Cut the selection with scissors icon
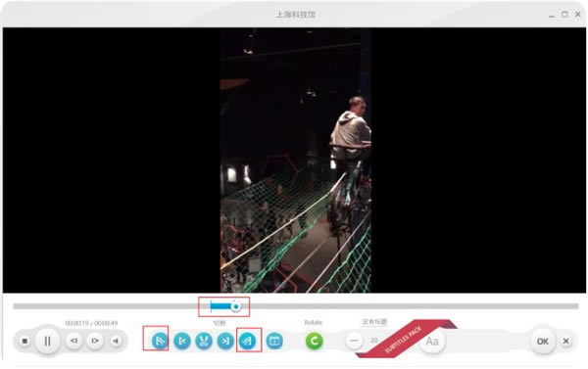Screen dimensions: 588x369 (204, 341)
